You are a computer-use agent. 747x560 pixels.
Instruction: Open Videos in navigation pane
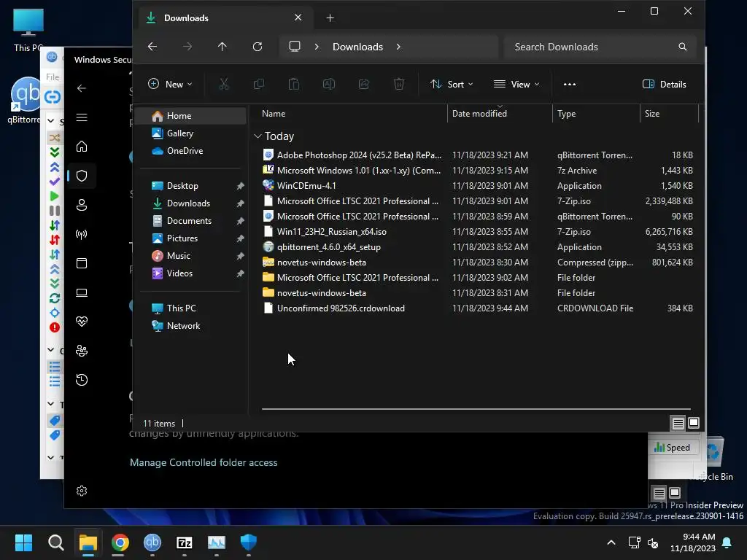click(x=191, y=273)
